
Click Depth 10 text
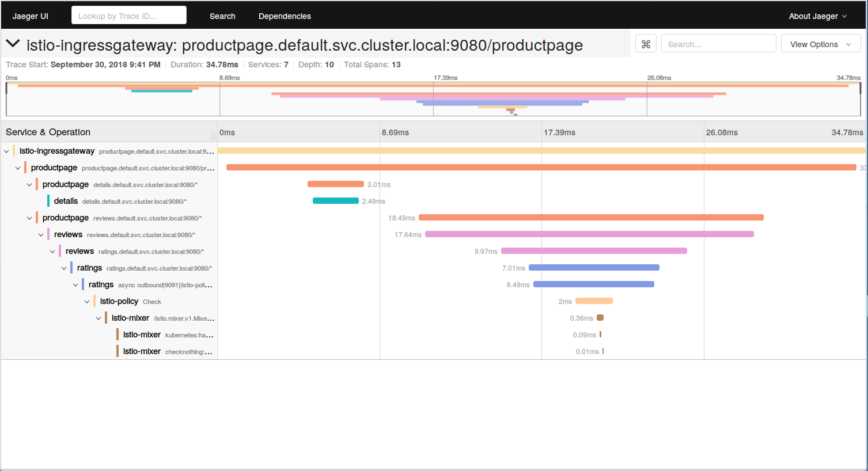(316, 64)
